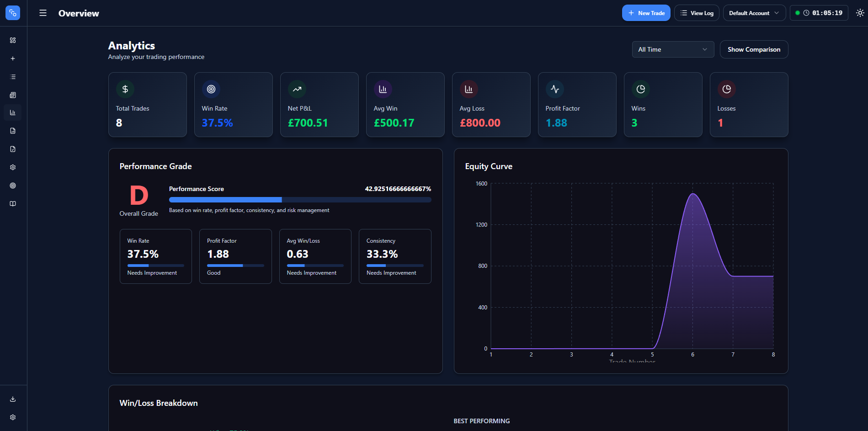Toggle light mode with the sun icon
Viewport: 868px width, 431px height.
coord(860,13)
